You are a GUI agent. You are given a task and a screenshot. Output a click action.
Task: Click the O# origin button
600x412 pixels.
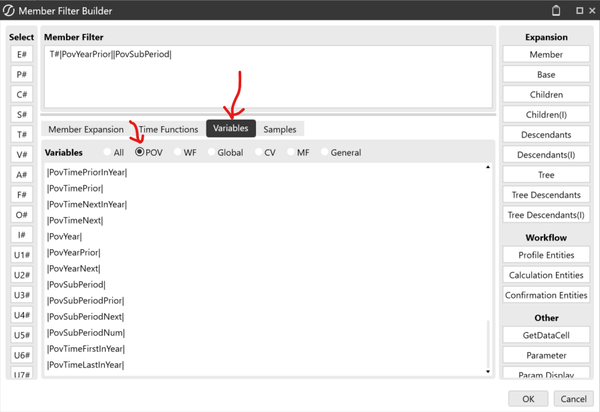(21, 215)
